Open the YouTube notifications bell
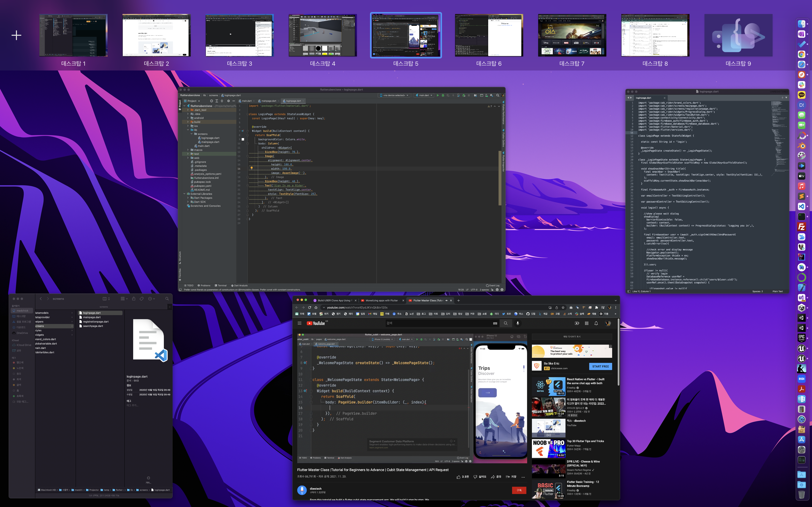This screenshot has height=507, width=812. click(596, 323)
